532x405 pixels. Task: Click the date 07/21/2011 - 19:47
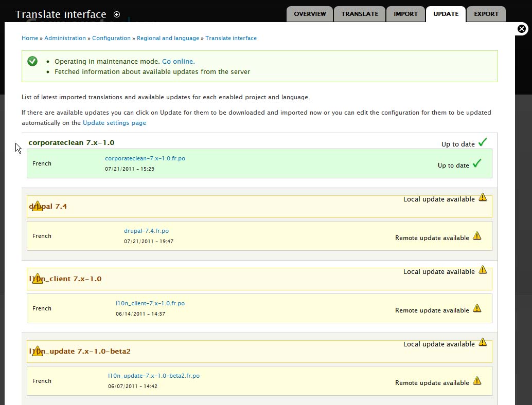[x=149, y=242]
